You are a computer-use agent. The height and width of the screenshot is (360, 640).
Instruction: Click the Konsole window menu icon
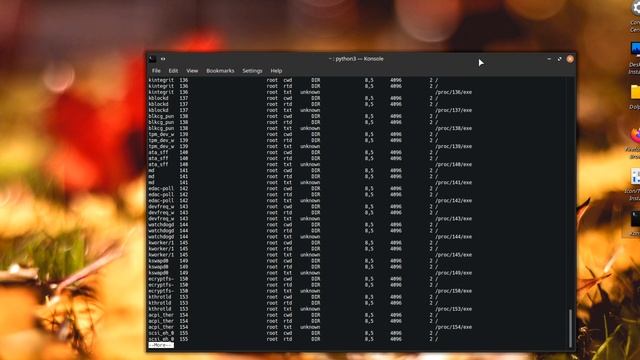[x=152, y=59]
